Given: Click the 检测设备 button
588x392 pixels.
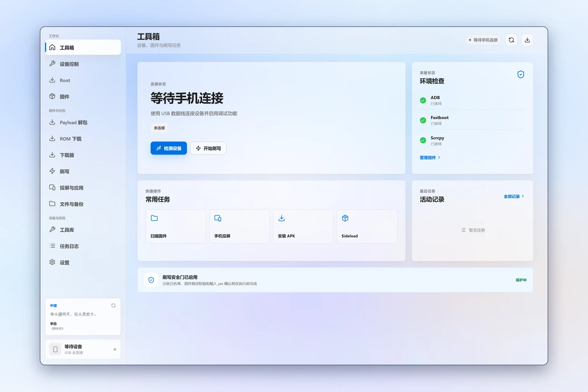Looking at the screenshot, I should pyautogui.click(x=169, y=148).
